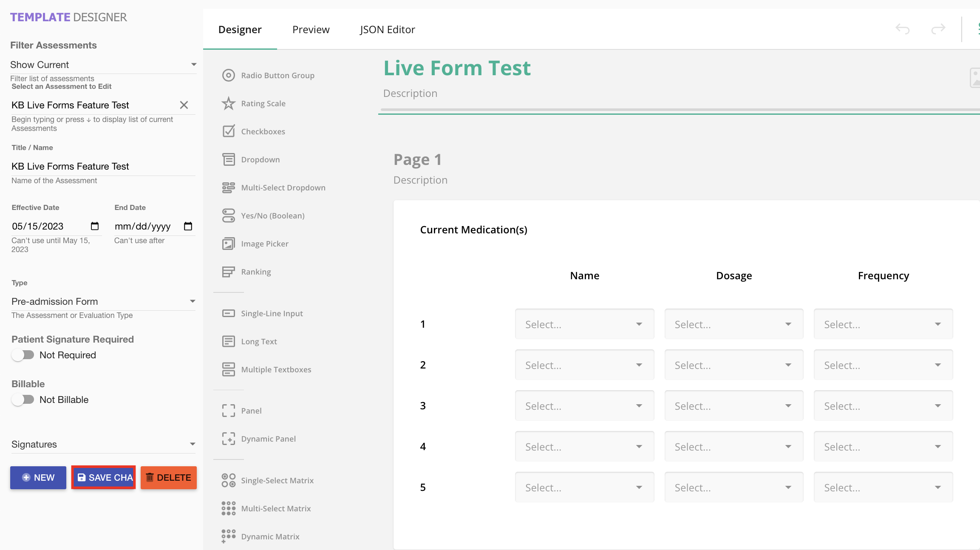Clear the selected KB Live Forms assessment

point(184,105)
